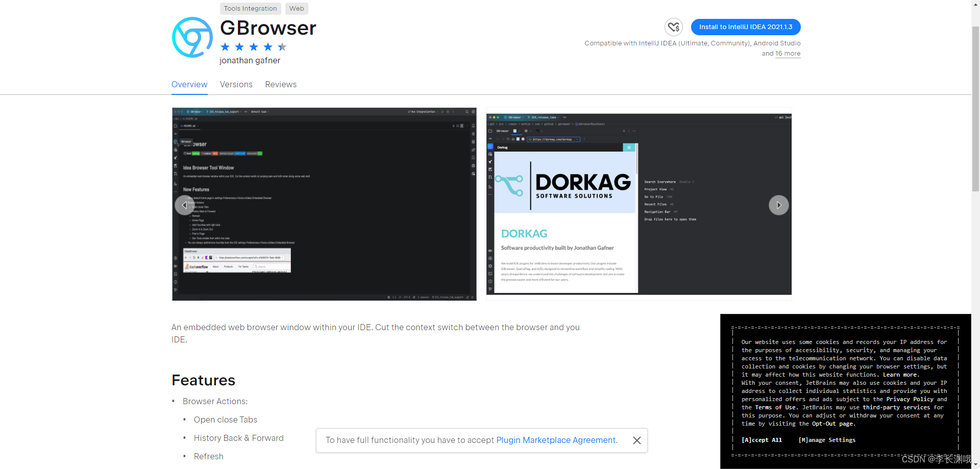Click the 'Open close Tabs' list item
The width and height of the screenshot is (980, 469).
pyautogui.click(x=226, y=420)
